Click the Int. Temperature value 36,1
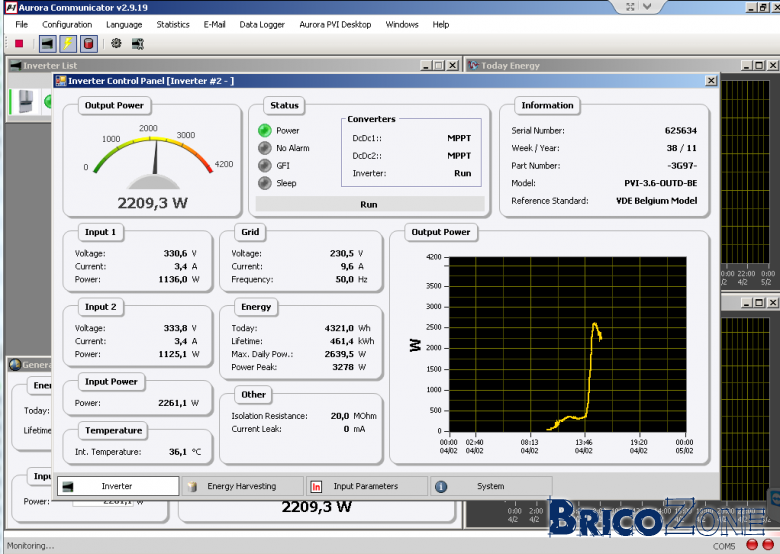Viewport: 780px width, 554px height. [178, 452]
